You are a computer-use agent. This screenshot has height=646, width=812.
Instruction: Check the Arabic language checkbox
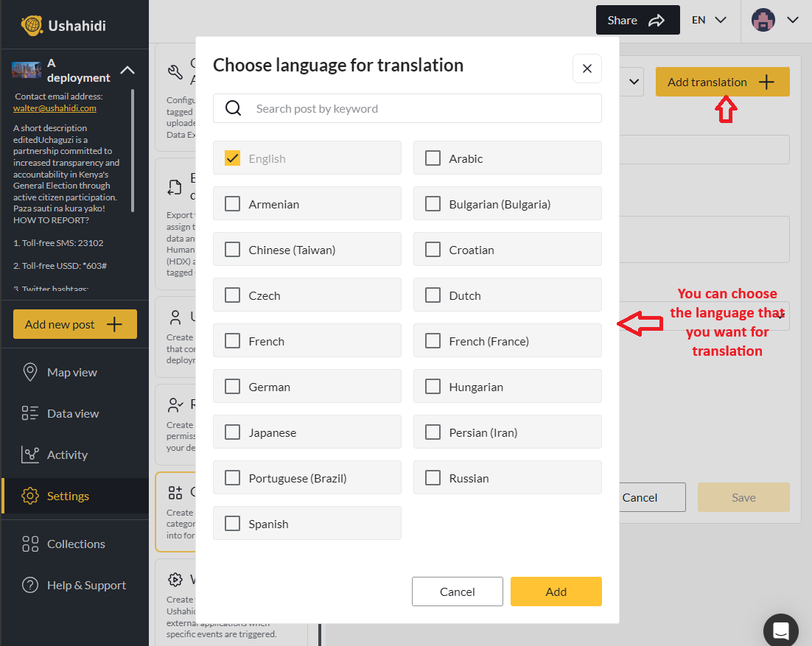[x=433, y=158]
